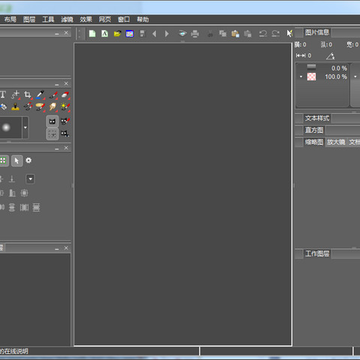Switch to the 直方图 panel tab
Screen dimensions: 360x360
click(x=314, y=130)
